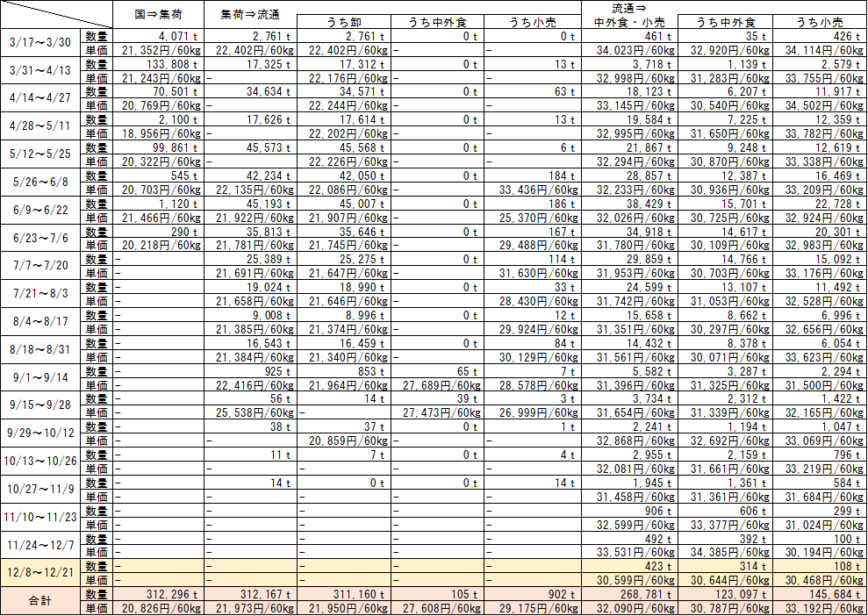The width and height of the screenshot is (868, 616).
Task: Click the 25,538円/60kg price cell
Action: [248, 413]
